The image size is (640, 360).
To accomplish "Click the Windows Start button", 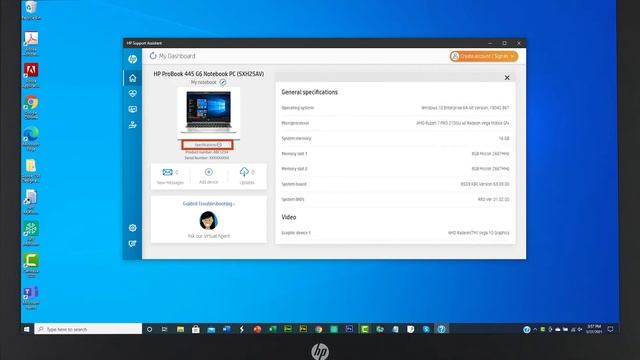I will pos(27,329).
